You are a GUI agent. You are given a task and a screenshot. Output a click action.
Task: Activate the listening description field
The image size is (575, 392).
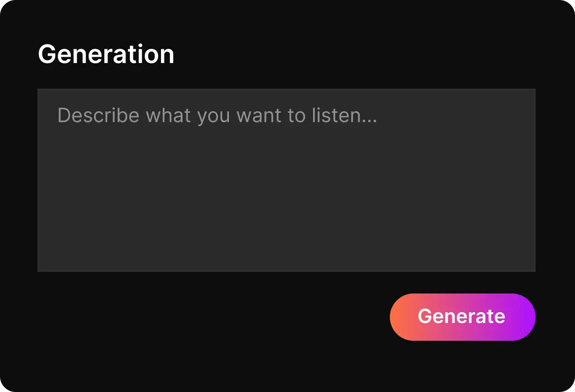(286, 180)
